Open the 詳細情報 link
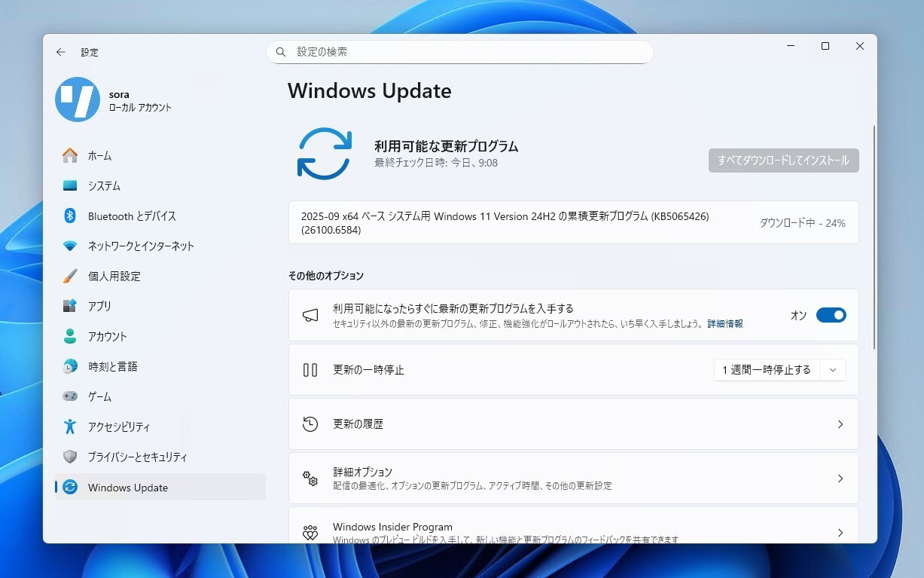This screenshot has height=578, width=924. tap(725, 323)
